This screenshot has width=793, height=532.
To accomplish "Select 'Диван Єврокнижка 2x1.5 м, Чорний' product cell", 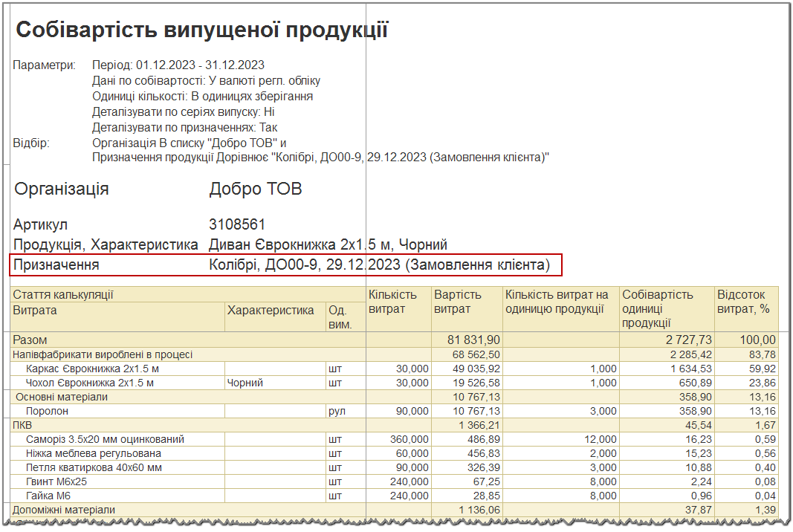I will pos(328,245).
